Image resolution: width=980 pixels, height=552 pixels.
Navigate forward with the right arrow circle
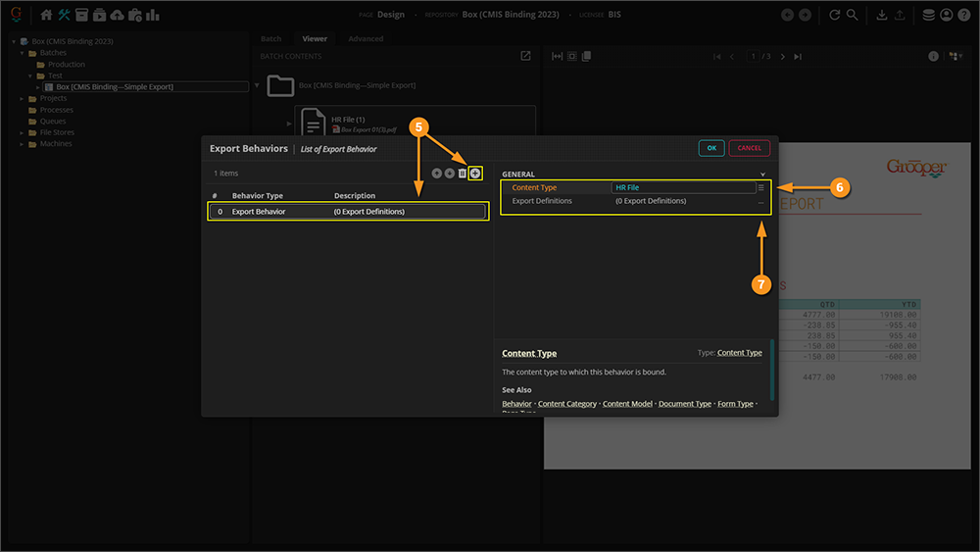click(x=805, y=15)
